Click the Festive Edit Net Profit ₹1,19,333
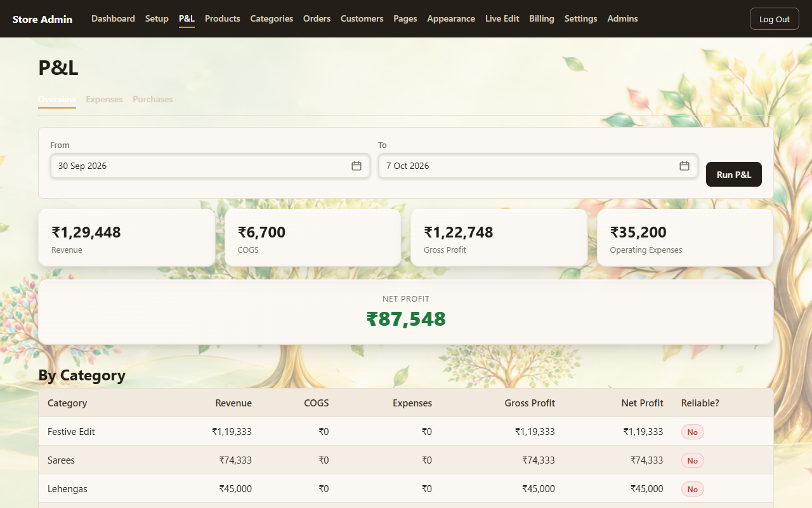 (643, 432)
